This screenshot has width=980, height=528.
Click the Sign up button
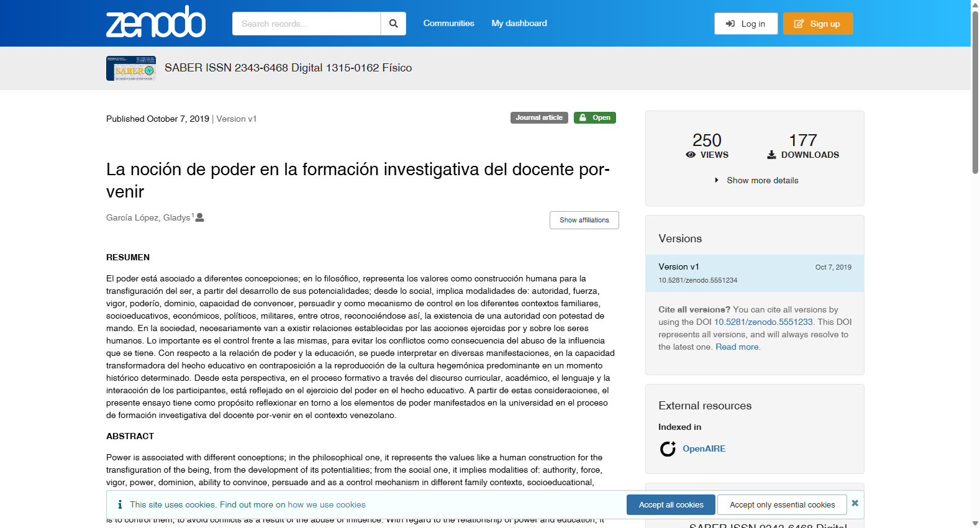point(817,24)
